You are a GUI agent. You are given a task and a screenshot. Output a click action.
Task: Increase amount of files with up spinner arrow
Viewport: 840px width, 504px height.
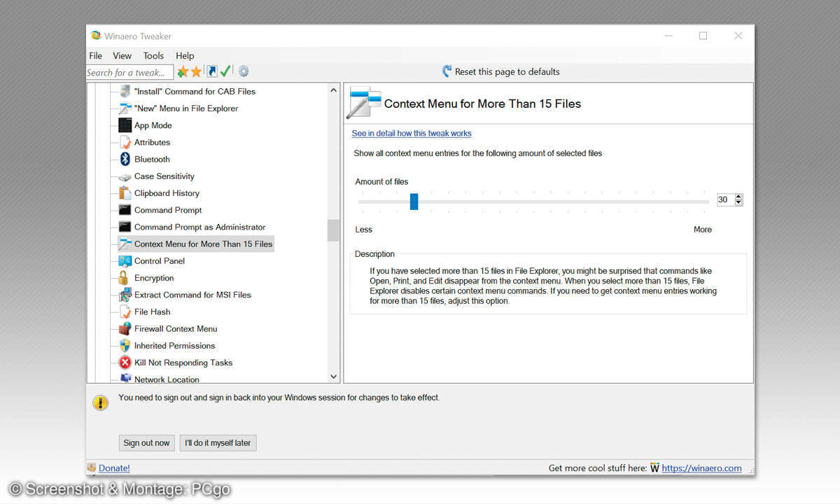[x=738, y=197]
